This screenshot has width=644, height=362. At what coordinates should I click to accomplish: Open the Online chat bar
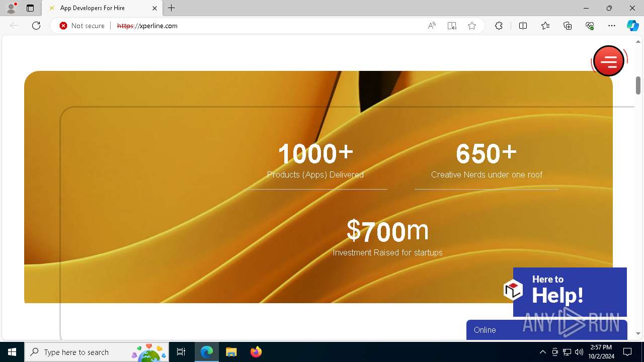click(x=547, y=330)
